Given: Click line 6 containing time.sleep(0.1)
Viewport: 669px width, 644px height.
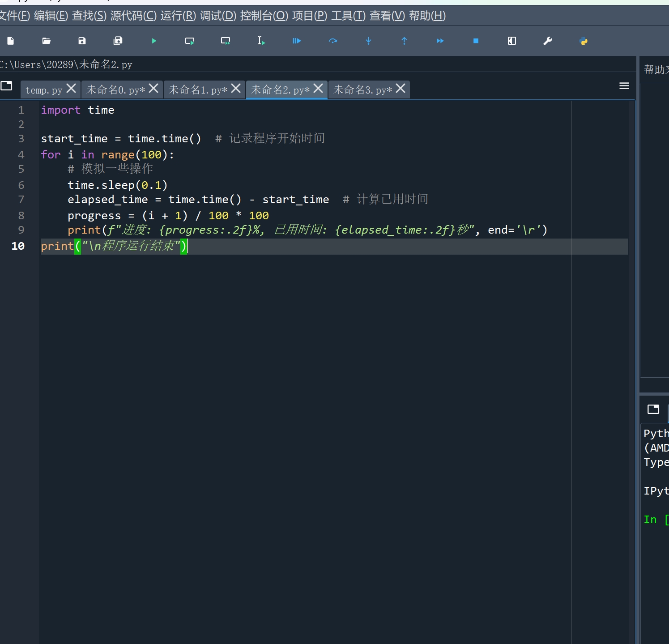Looking at the screenshot, I should [117, 185].
